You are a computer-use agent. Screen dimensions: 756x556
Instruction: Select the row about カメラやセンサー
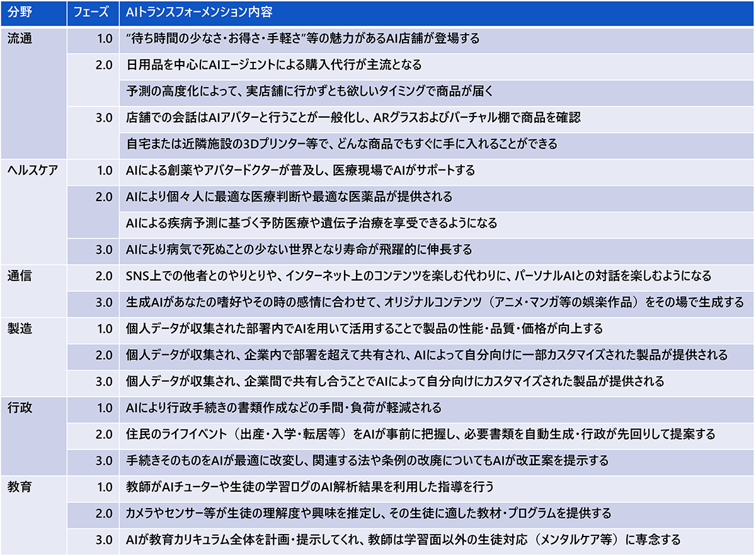click(x=369, y=513)
